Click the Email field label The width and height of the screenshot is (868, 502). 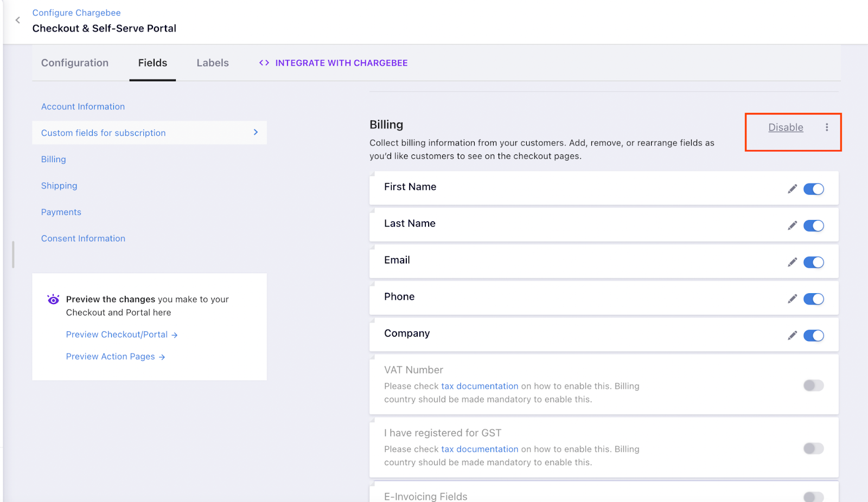tap(397, 260)
